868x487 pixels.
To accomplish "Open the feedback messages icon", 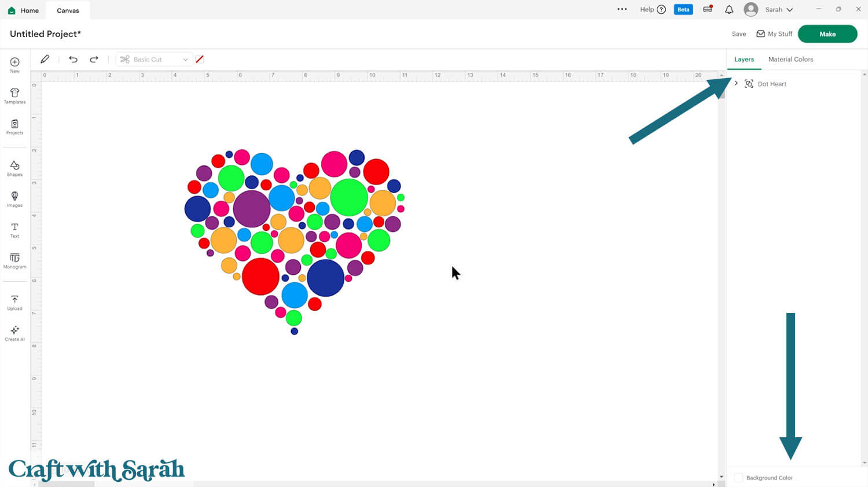I will coord(708,9).
